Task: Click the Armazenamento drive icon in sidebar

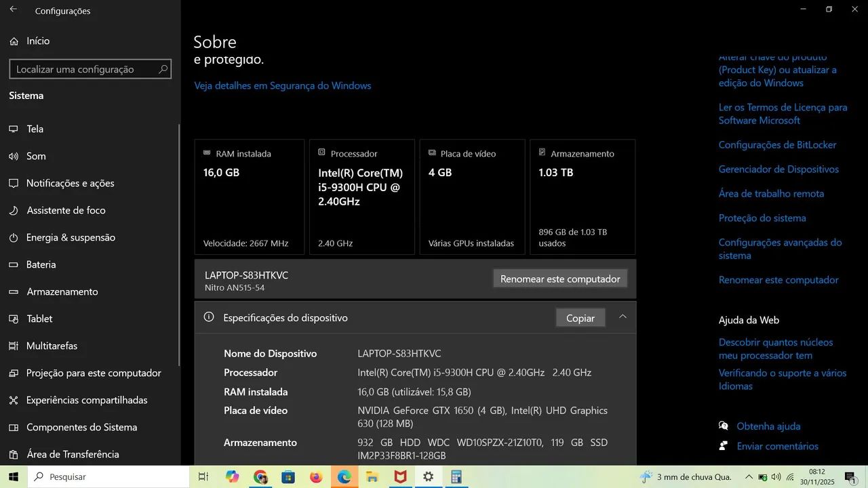Action: click(x=13, y=291)
